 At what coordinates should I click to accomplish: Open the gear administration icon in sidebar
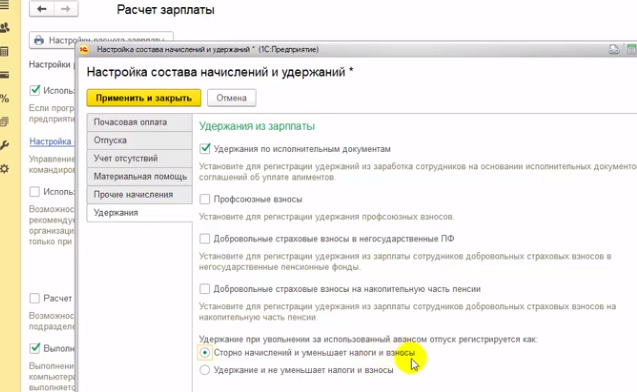[4, 169]
